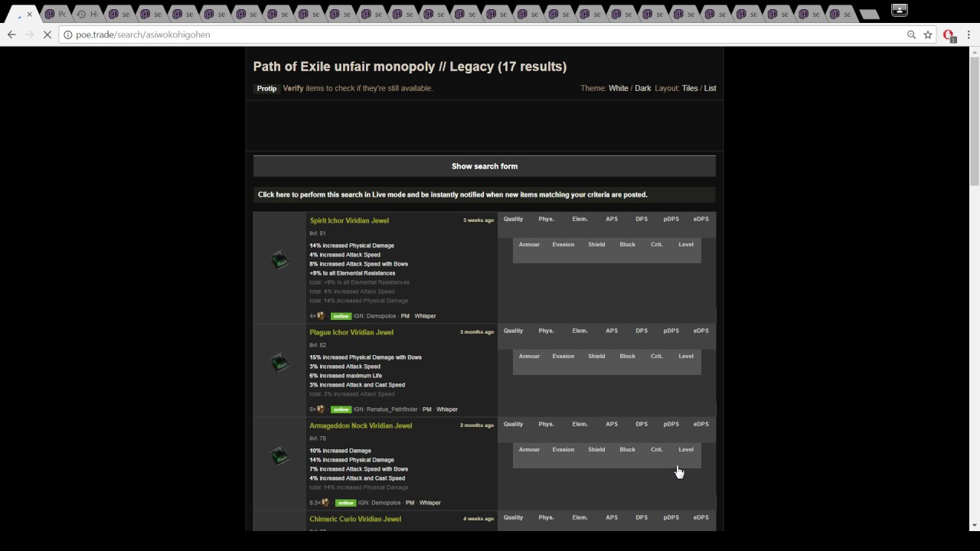Switch layout to Tiles
This screenshot has height=551, width=980.
pyautogui.click(x=690, y=88)
